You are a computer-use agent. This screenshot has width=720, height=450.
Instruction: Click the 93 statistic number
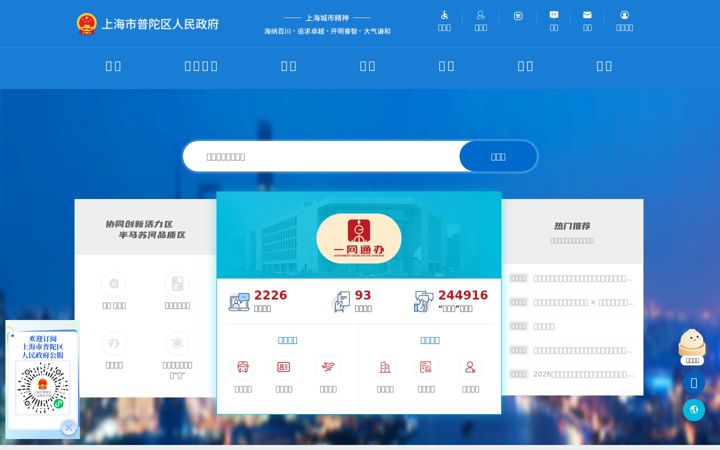coord(363,295)
